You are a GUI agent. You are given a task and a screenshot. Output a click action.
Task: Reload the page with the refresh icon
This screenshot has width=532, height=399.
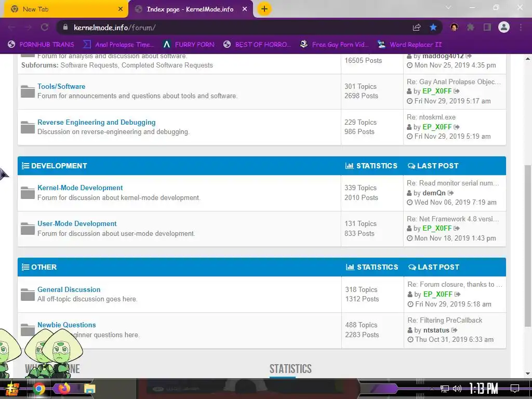coord(45,28)
